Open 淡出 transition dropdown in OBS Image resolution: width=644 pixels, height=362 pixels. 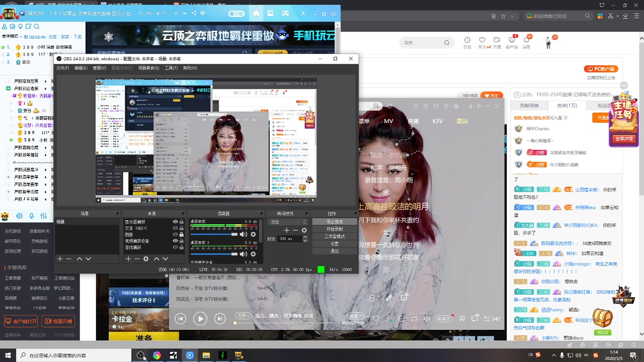coord(288,222)
